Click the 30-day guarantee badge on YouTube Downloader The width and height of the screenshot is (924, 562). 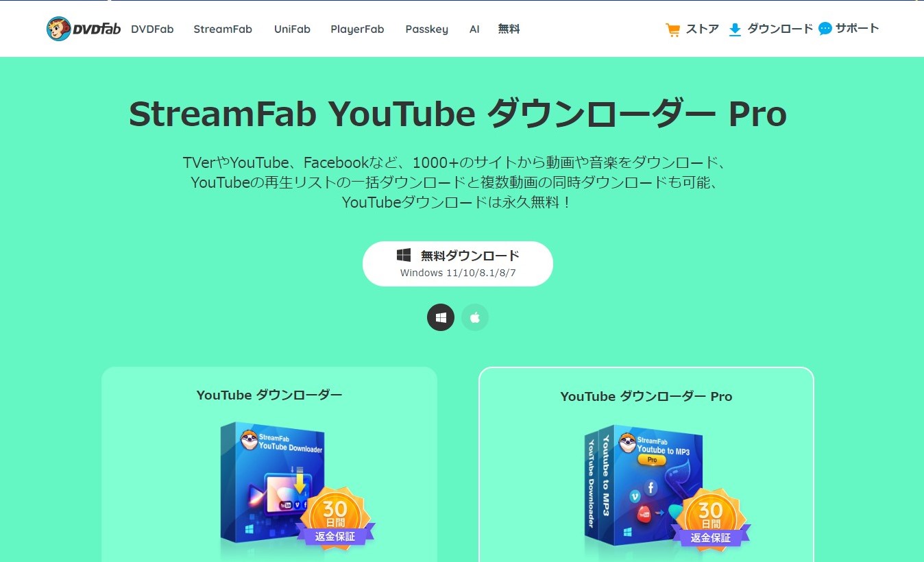click(335, 516)
